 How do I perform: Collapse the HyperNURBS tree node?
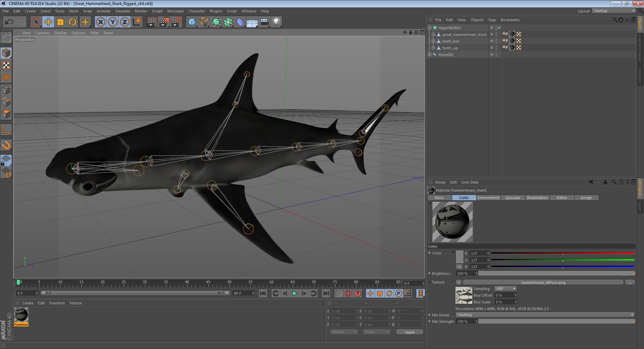tap(429, 28)
